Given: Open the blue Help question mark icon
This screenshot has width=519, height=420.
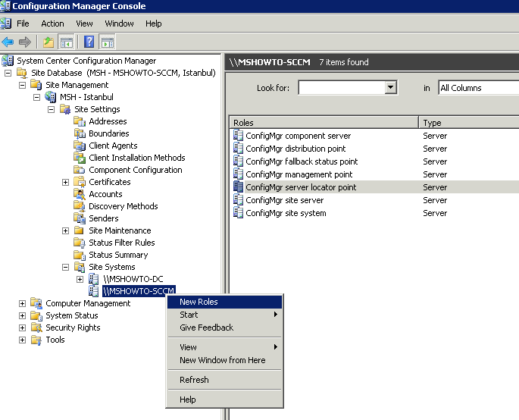Looking at the screenshot, I should tap(89, 42).
